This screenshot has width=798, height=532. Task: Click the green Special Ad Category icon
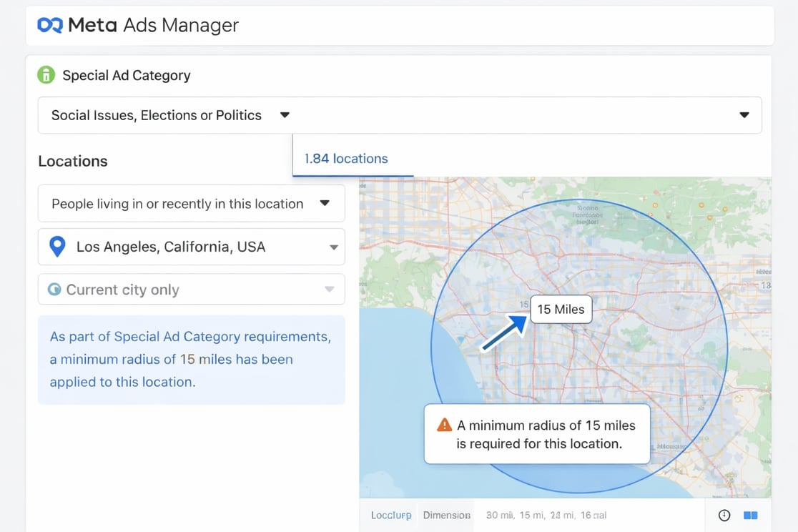coord(46,75)
